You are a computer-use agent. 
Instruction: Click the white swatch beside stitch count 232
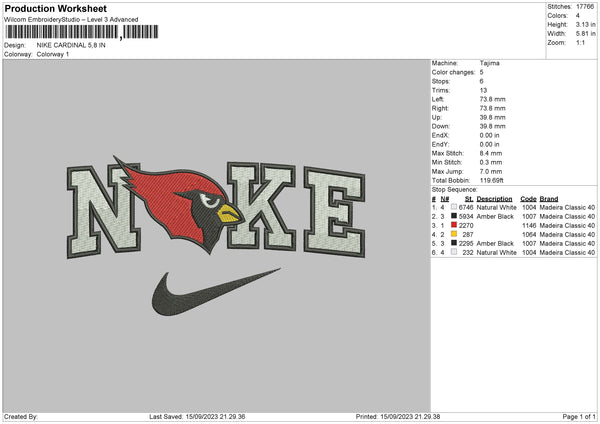(x=454, y=252)
